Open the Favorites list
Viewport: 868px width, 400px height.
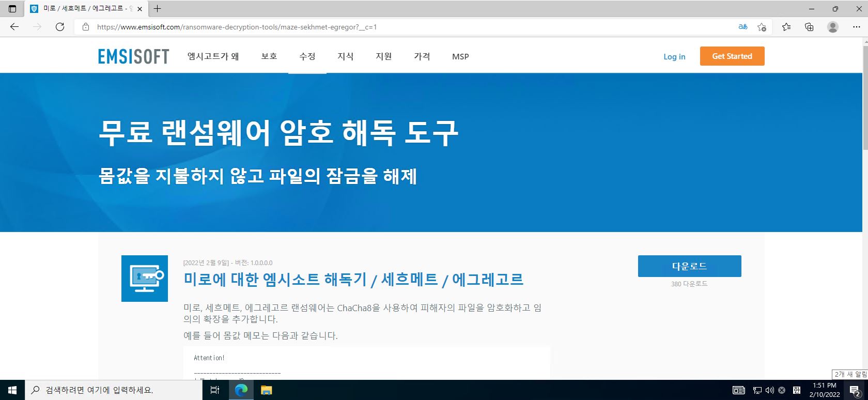pos(786,27)
